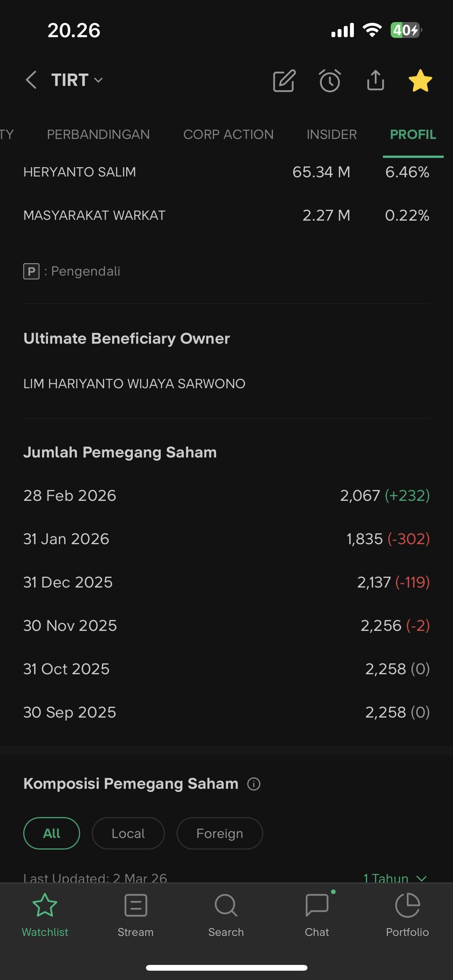This screenshot has width=453, height=980.
Task: Tap the back arrow icon
Action: pyautogui.click(x=31, y=80)
